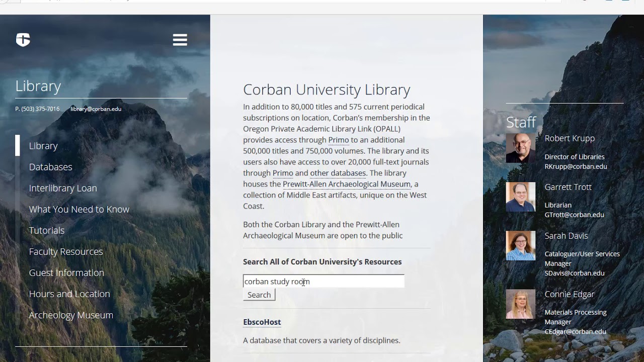This screenshot has height=362, width=644.
Task: Open the Tutorials page
Action: [47, 230]
